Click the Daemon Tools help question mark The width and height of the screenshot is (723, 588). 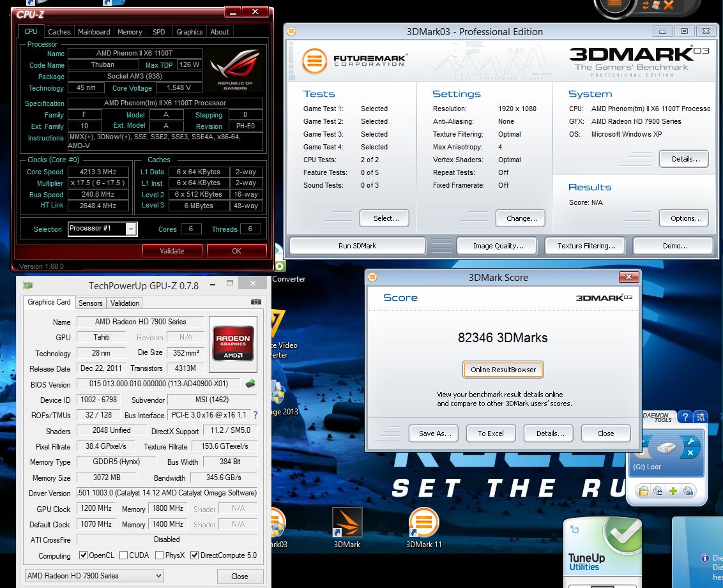click(685, 417)
